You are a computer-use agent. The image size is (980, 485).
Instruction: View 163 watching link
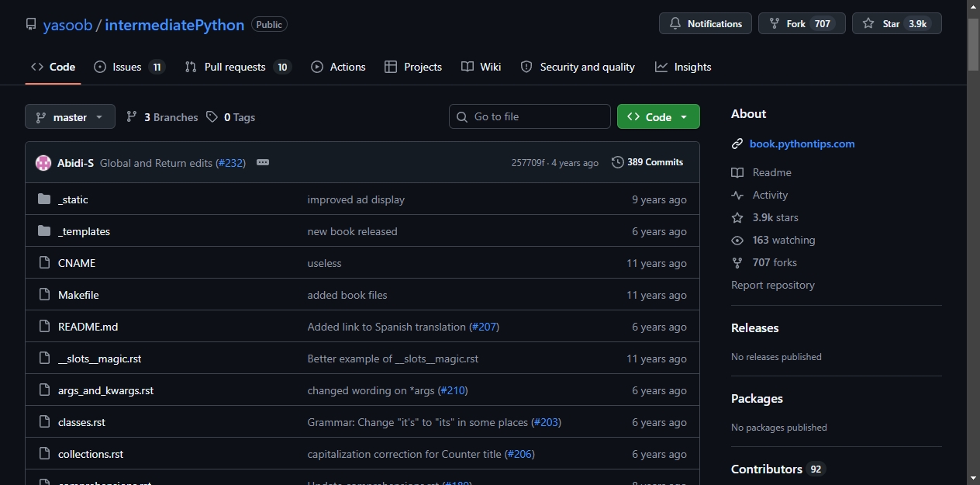point(774,240)
